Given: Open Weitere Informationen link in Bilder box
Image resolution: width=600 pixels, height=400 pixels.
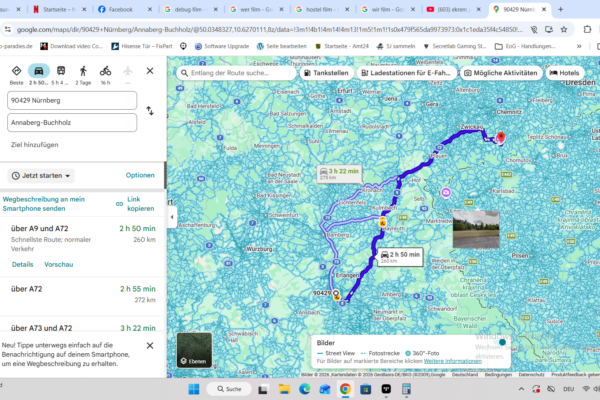Looking at the screenshot, I should pos(453,361).
